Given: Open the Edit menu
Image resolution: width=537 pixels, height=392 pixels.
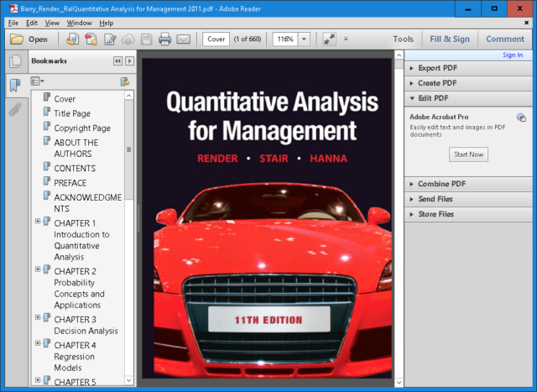Looking at the screenshot, I should [x=32, y=23].
